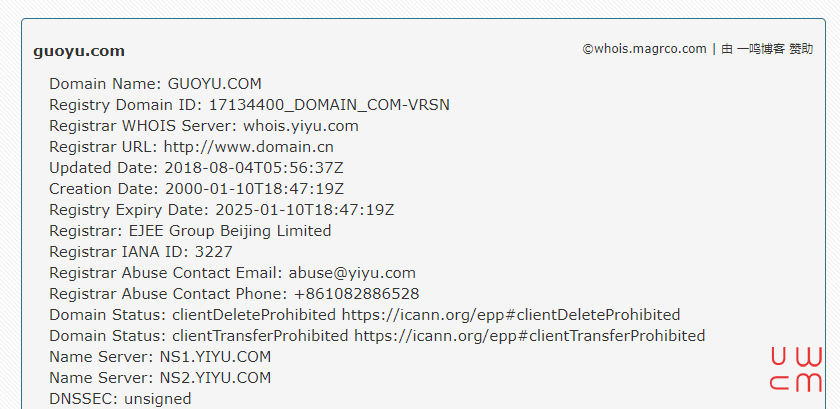Click the Domain Name GUOYU.COM line
Screen dimensions: 840x409
coord(155,84)
